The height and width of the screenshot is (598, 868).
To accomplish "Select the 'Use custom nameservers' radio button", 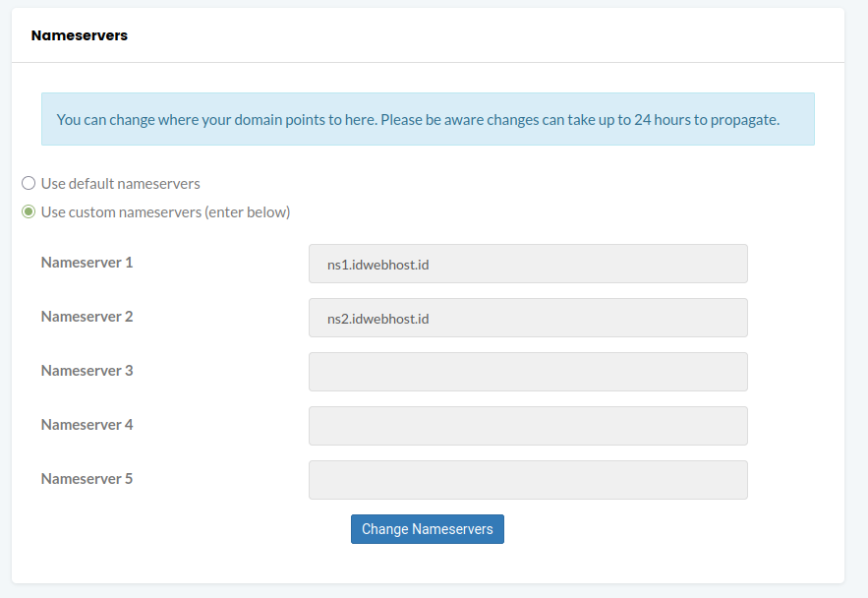I will [x=29, y=211].
